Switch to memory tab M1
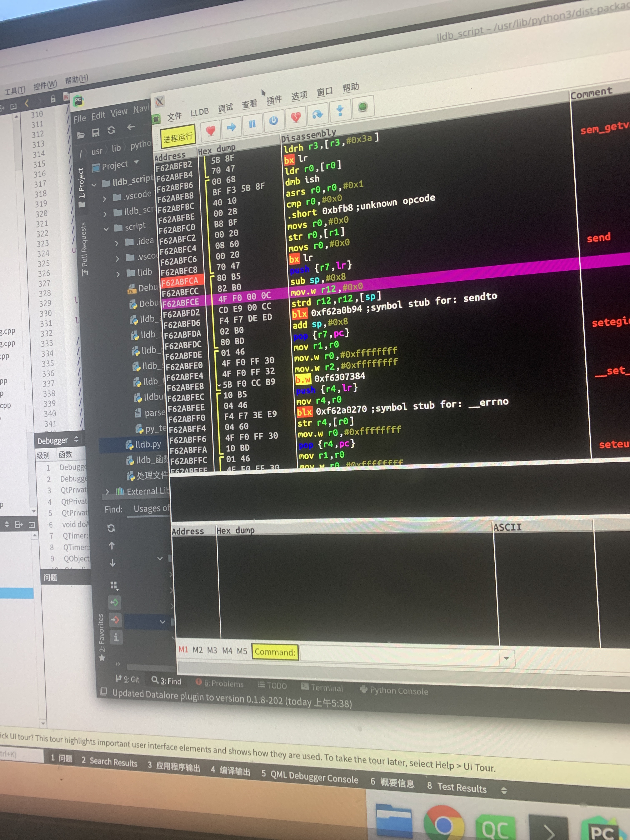Image resolution: width=630 pixels, height=840 pixels. 183,649
